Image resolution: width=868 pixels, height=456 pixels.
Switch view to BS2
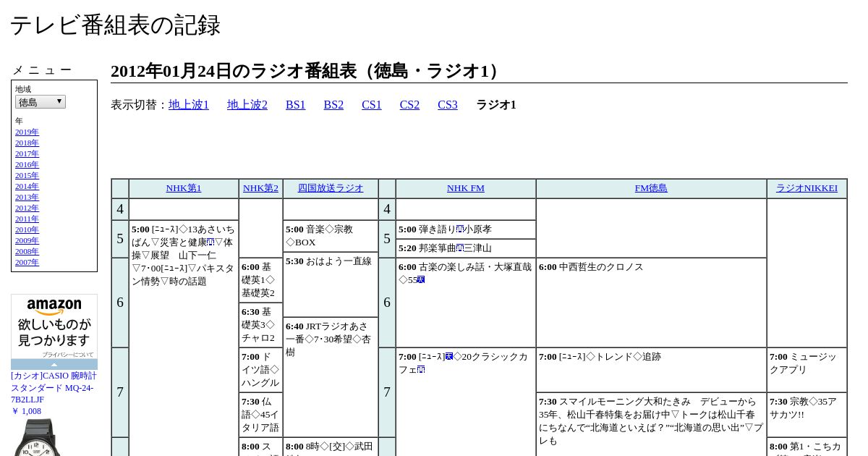(333, 105)
